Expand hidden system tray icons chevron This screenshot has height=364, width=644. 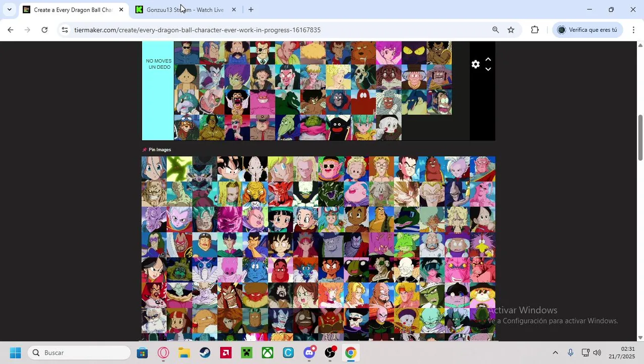(555, 353)
